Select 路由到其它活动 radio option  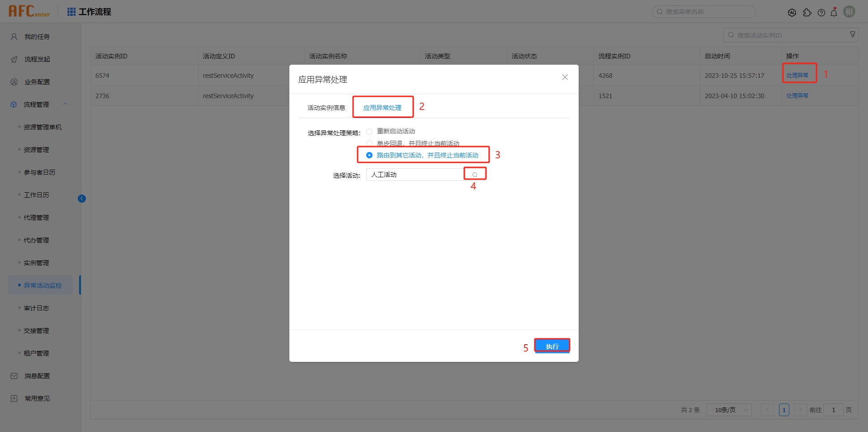coord(369,155)
